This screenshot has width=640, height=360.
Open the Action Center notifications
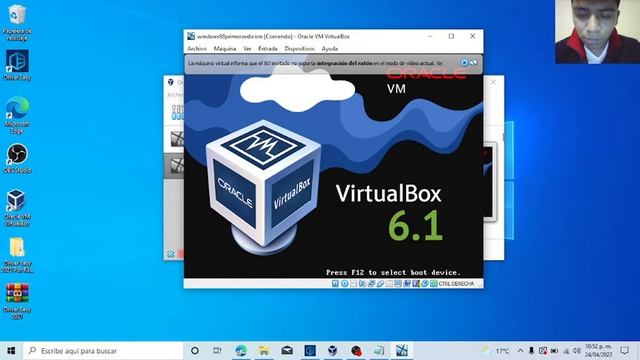624,351
